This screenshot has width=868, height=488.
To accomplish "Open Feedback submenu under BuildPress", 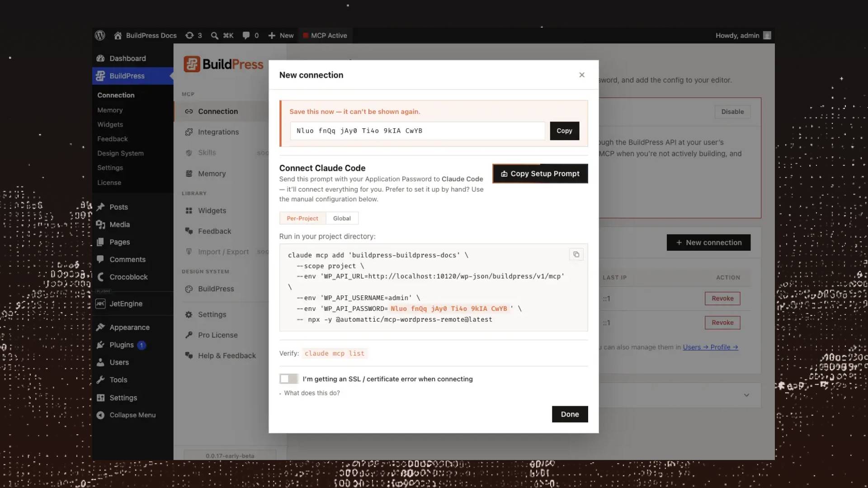I will [x=113, y=139].
